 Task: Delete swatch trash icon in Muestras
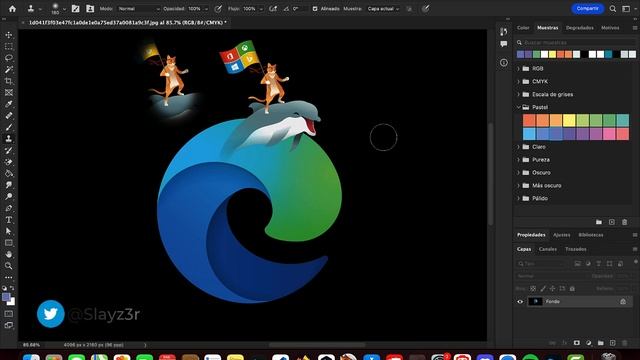[x=624, y=222]
